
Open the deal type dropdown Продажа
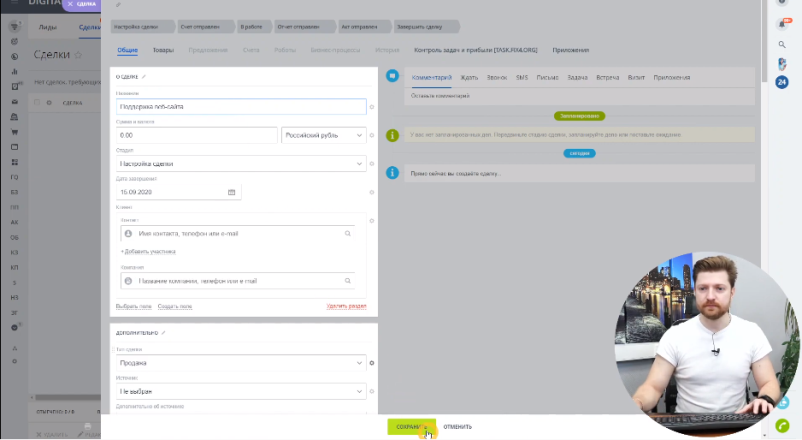241,363
